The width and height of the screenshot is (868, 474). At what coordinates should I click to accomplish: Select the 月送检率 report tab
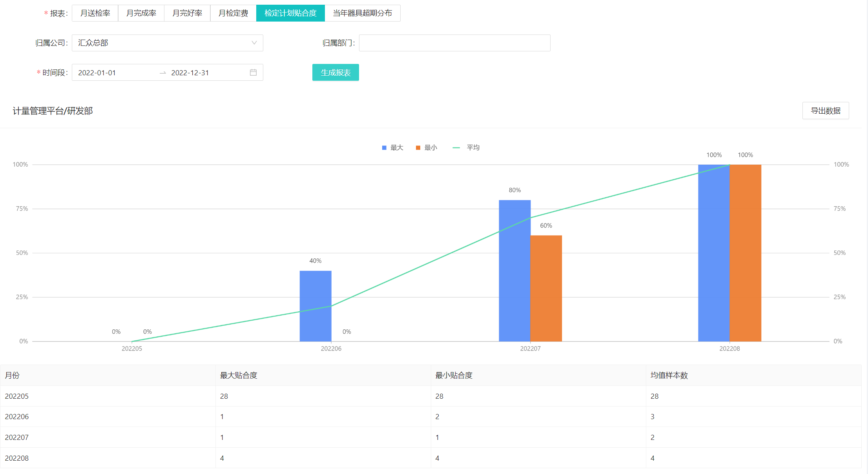click(95, 13)
